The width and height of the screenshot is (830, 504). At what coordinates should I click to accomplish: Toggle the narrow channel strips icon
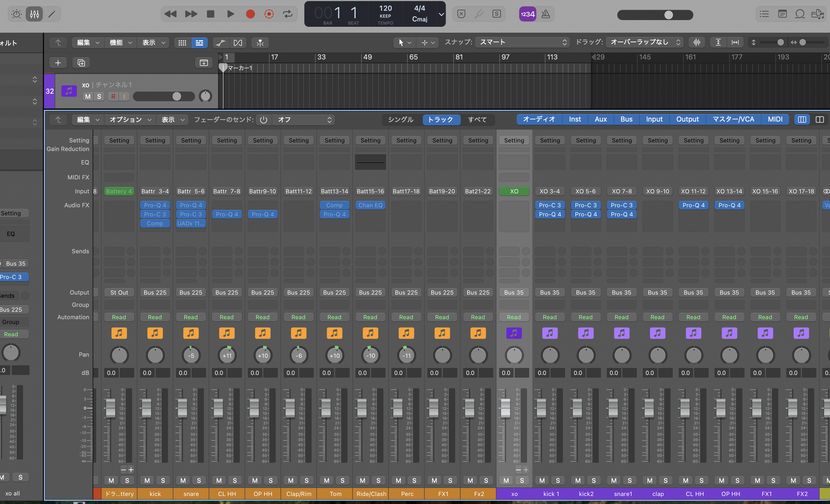tap(802, 120)
